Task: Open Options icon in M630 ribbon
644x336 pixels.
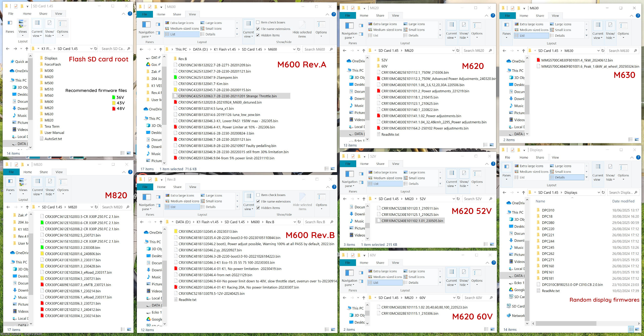Action: (x=623, y=26)
